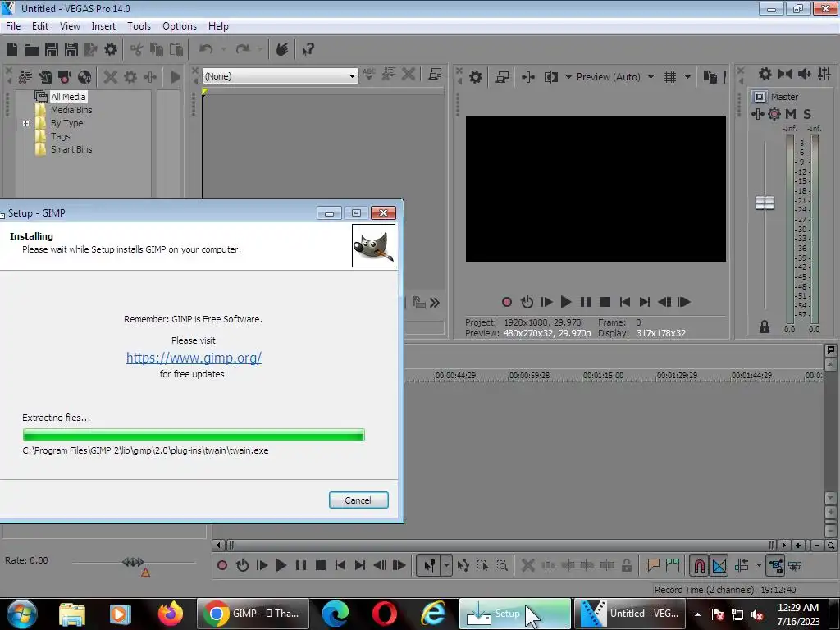840x630 pixels.
Task: Open the Edit menu
Action: point(40,25)
